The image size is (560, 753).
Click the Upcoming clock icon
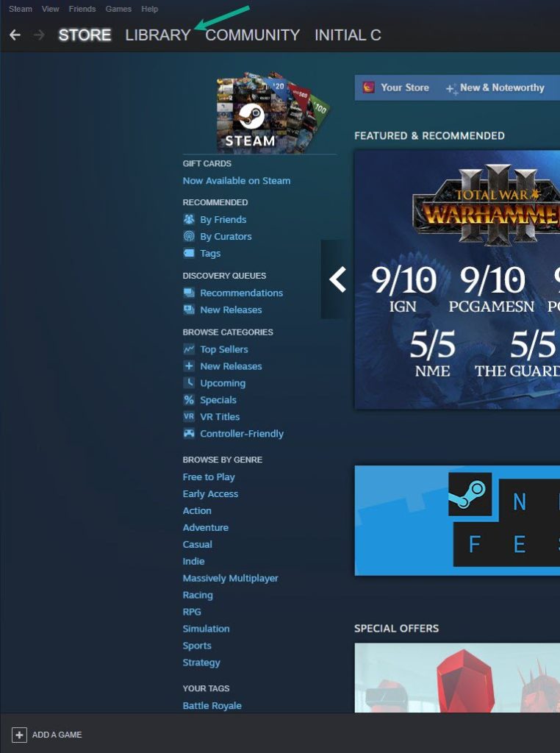coord(189,382)
